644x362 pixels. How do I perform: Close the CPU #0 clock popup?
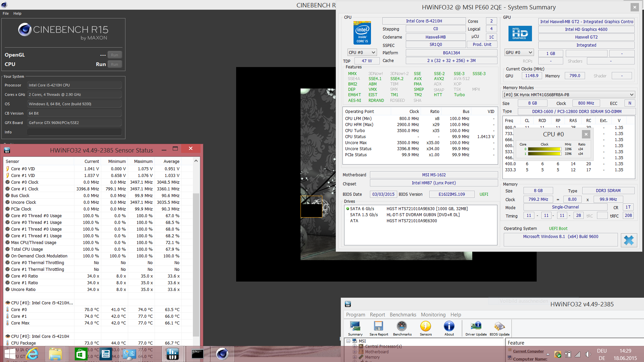click(x=586, y=134)
